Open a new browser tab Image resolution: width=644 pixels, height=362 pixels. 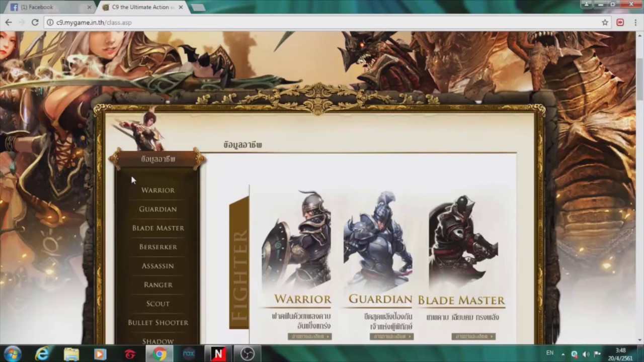point(198,7)
